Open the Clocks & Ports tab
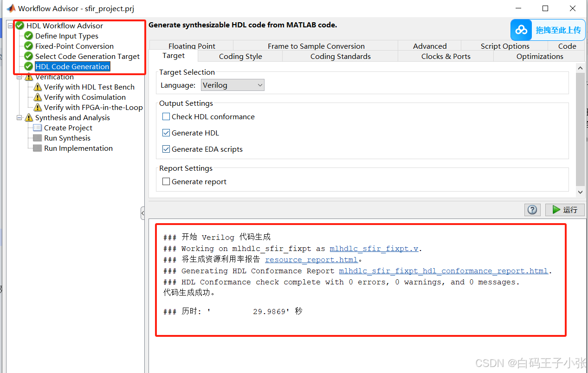588x373 pixels. (446, 56)
